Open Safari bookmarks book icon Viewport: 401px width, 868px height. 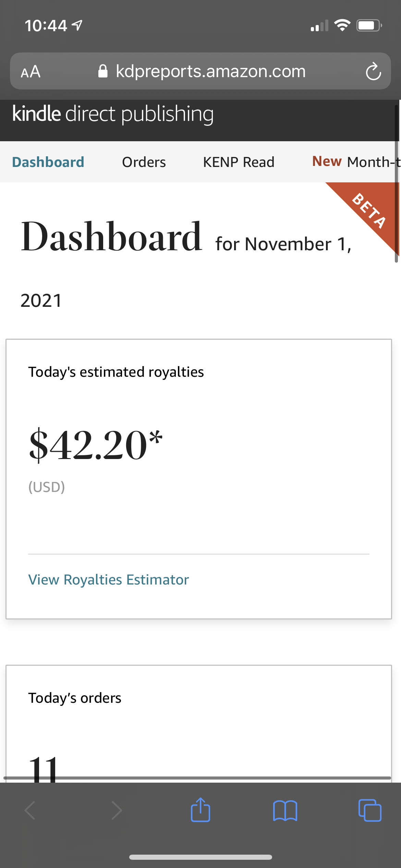[x=285, y=810]
